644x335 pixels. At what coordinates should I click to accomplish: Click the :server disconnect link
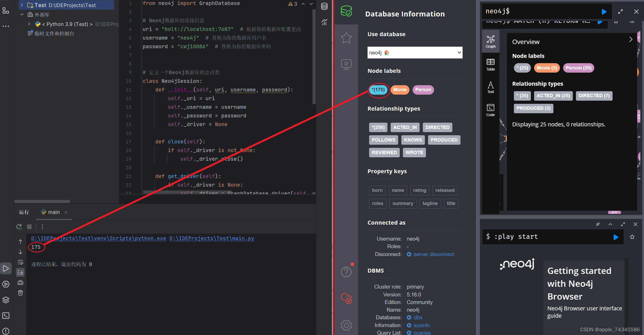pos(433,254)
